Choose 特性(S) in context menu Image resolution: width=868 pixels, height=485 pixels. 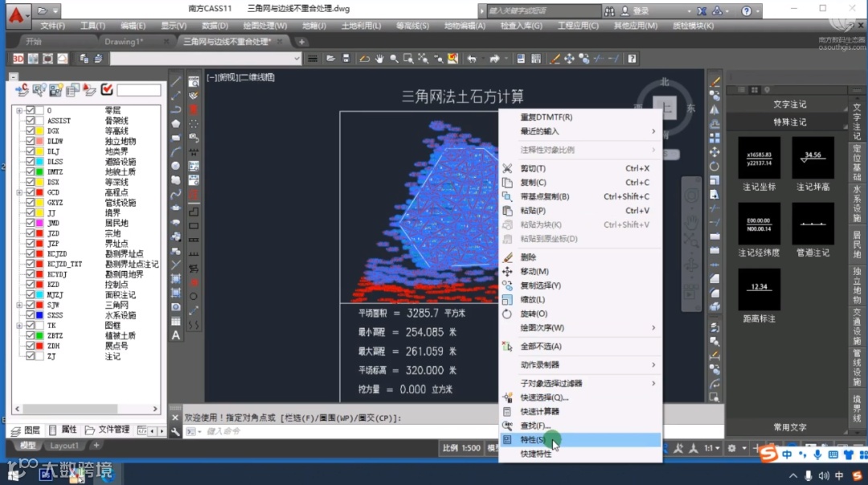580,439
